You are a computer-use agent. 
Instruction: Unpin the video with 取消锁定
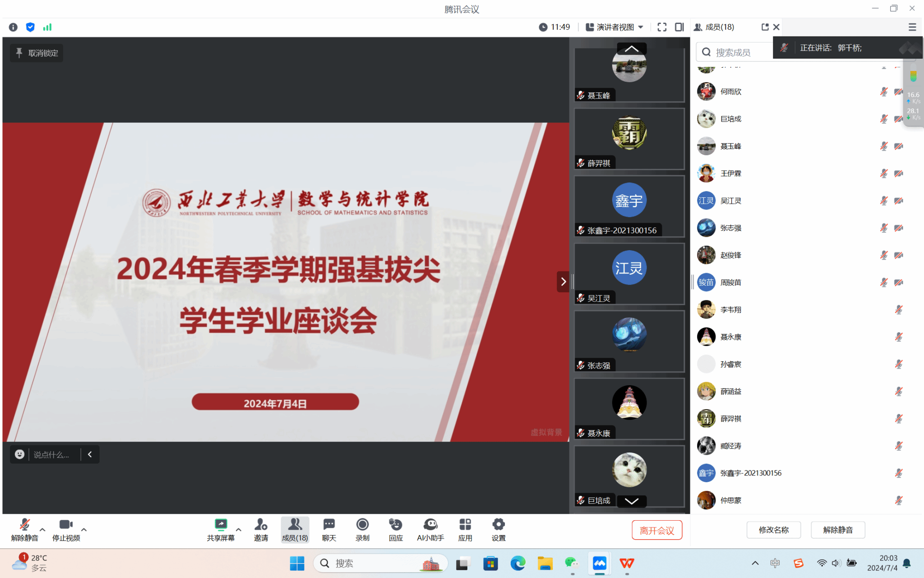tap(37, 53)
